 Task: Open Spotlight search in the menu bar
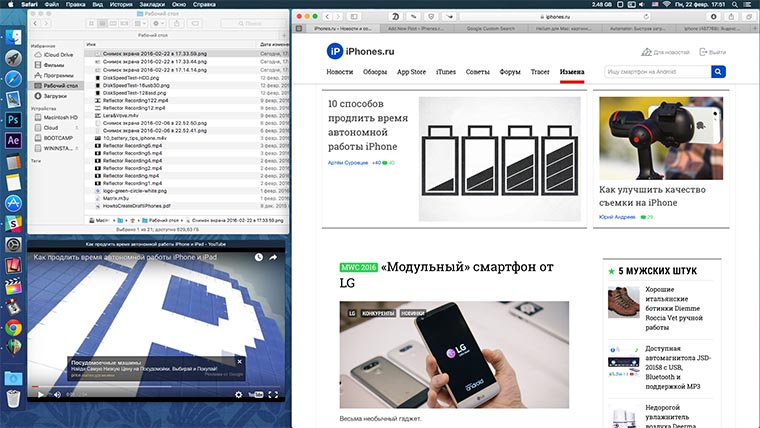[735, 4]
